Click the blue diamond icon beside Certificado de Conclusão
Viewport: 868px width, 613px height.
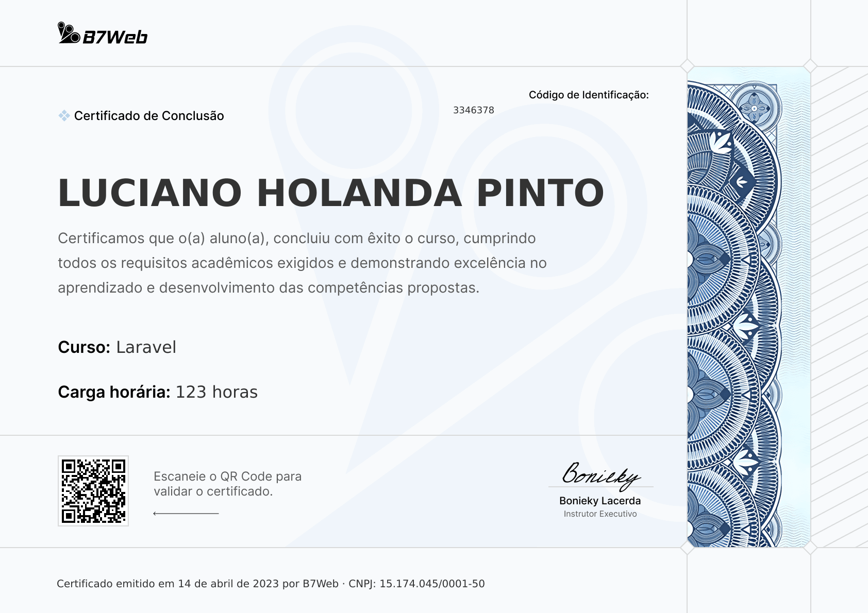[64, 115]
